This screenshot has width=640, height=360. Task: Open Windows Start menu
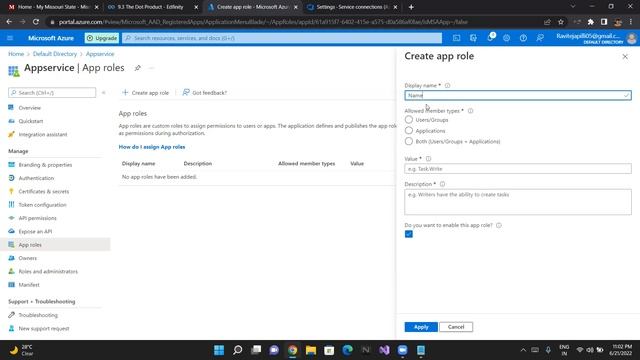tap(219, 350)
